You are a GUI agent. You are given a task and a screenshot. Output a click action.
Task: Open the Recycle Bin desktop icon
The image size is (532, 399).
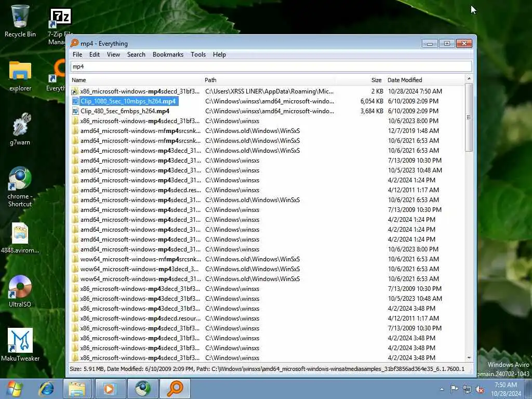point(20,21)
